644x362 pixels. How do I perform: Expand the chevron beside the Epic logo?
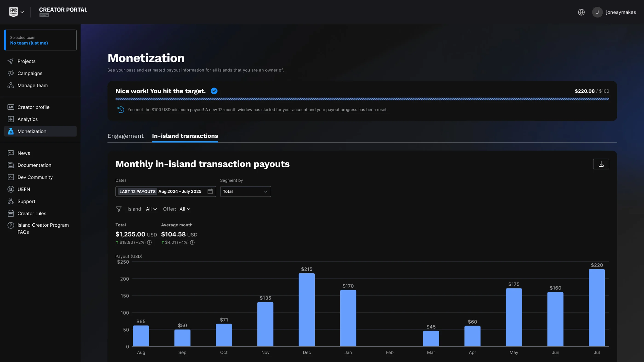point(22,12)
